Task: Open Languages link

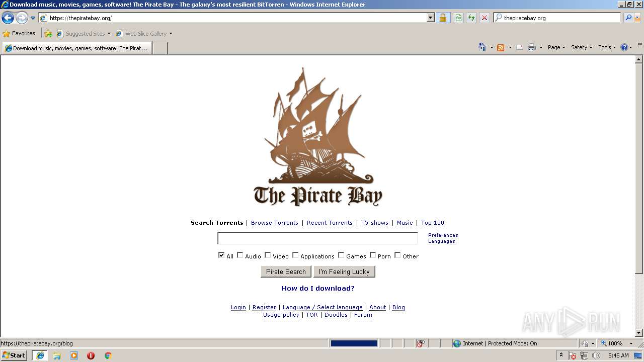Action: point(442,241)
